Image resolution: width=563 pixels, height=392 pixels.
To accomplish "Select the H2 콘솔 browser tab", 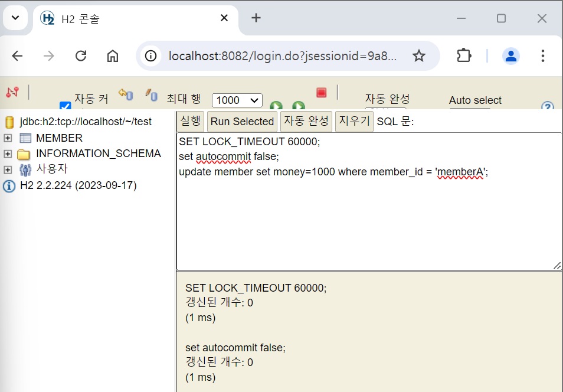I will pyautogui.click(x=136, y=19).
